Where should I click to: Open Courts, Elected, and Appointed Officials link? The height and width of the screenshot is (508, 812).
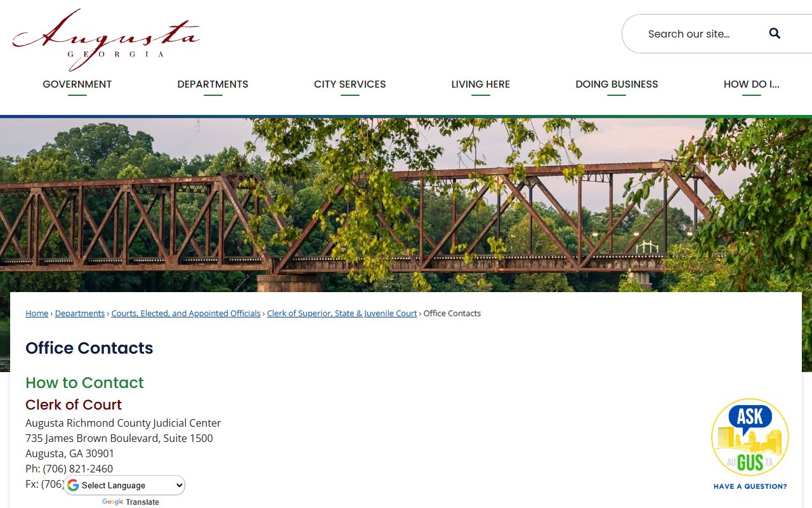186,314
